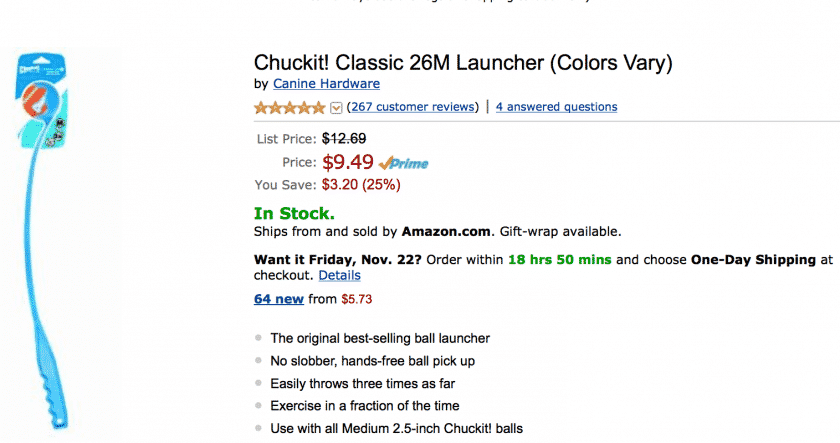The image size is (840, 443).
Task: Open the shipping Details link
Action: point(339,275)
